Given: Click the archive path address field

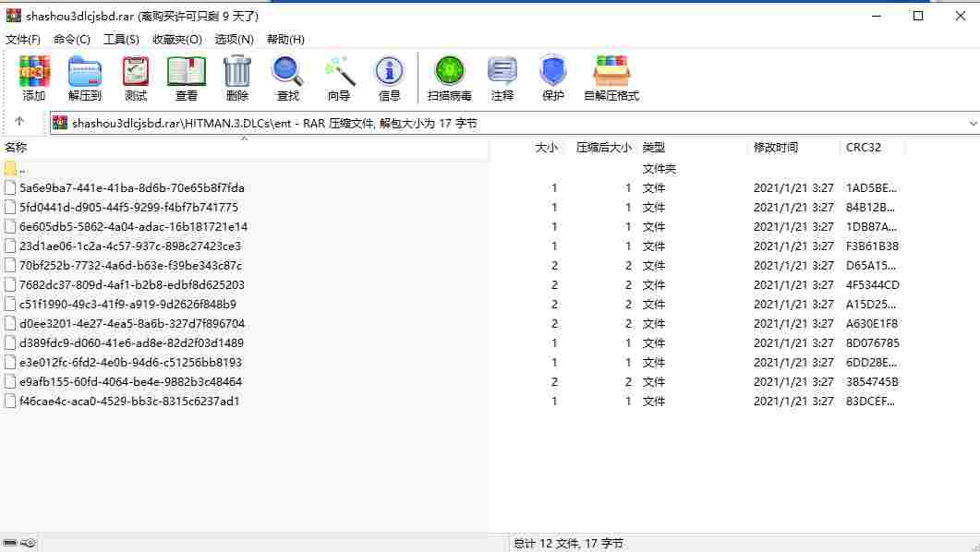Looking at the screenshot, I should 513,123.
